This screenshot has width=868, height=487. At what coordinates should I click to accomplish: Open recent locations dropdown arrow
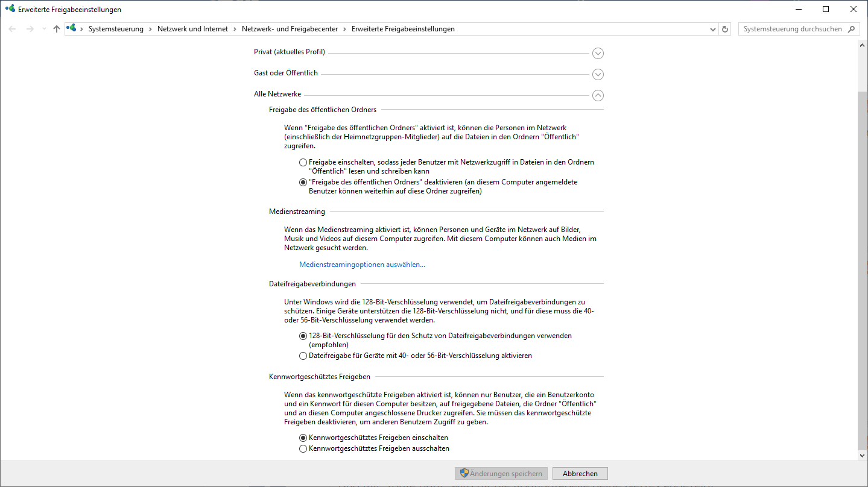click(44, 29)
